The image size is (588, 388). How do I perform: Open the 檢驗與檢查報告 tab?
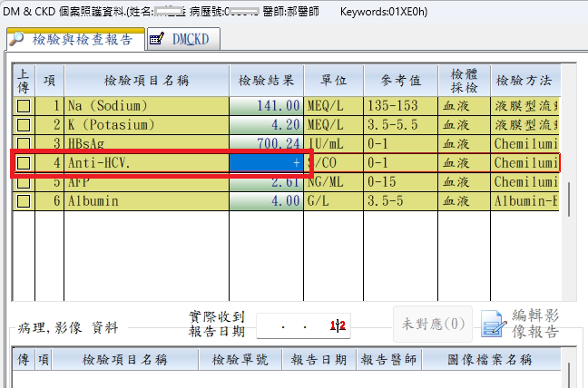pyautogui.click(x=82, y=40)
